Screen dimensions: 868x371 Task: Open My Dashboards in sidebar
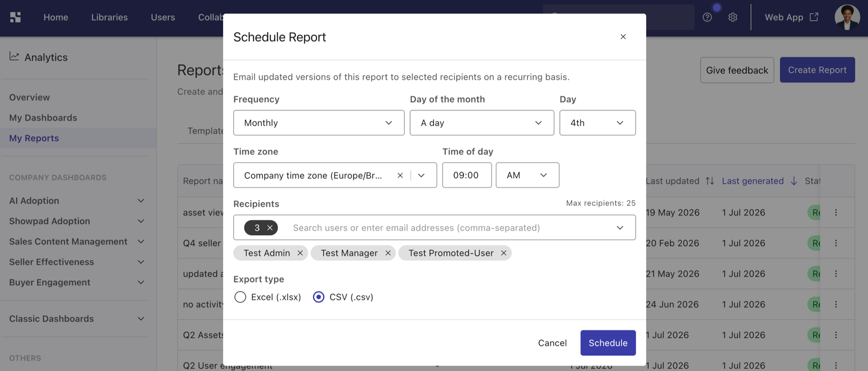pyautogui.click(x=43, y=118)
